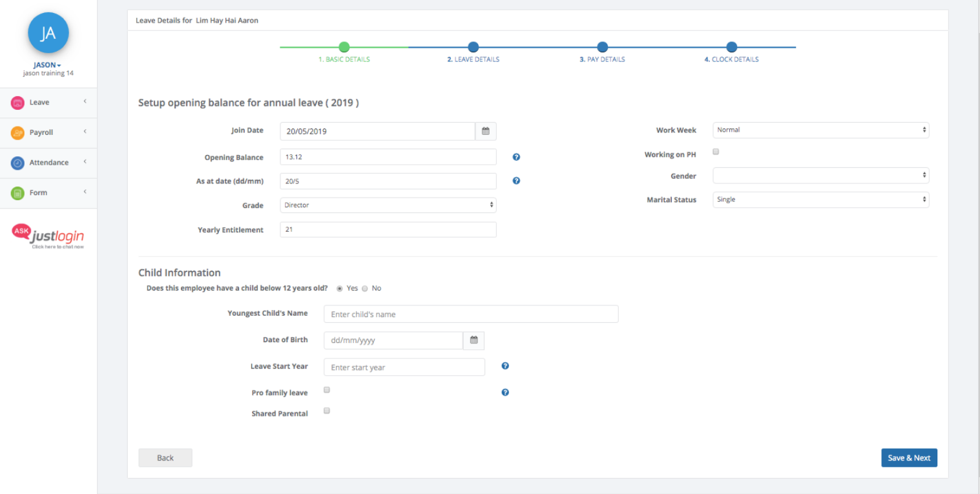
Task: Open the JASON account dropdown
Action: (48, 65)
